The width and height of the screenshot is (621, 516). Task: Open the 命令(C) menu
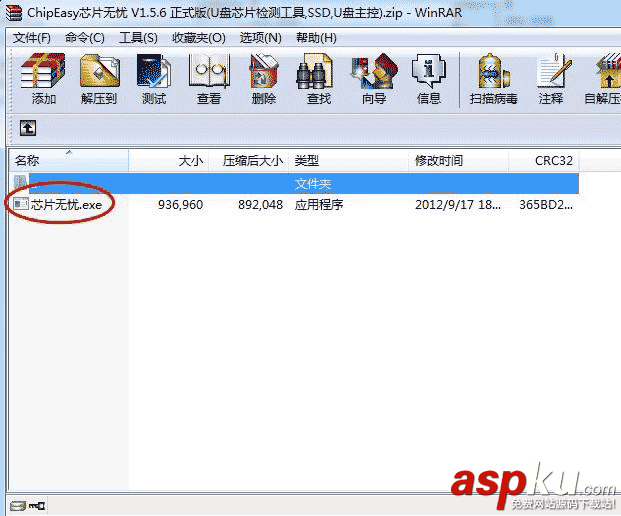[x=85, y=38]
